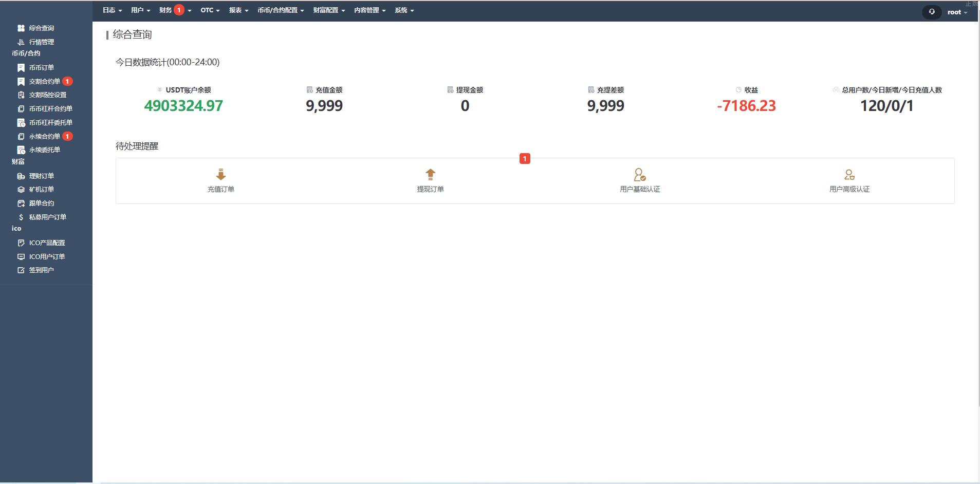Image resolution: width=980 pixels, height=484 pixels.
Task: Click the headset support icon in header
Action: coord(931,12)
